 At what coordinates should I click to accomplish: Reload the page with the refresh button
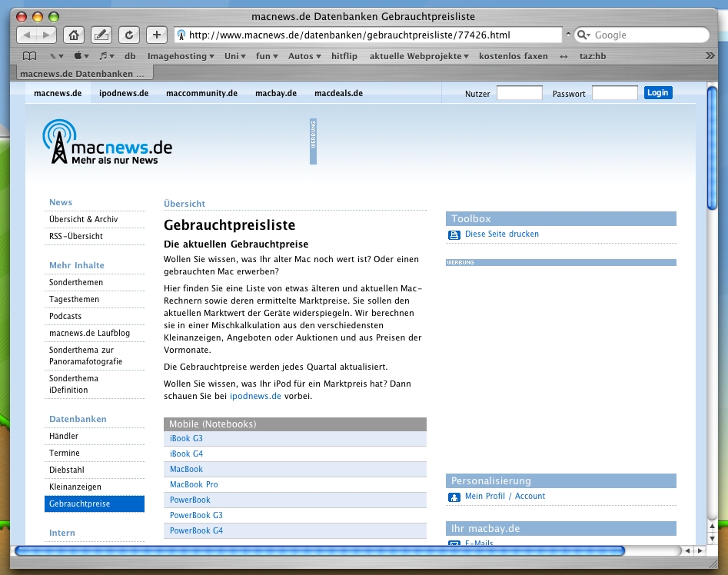coord(129,35)
